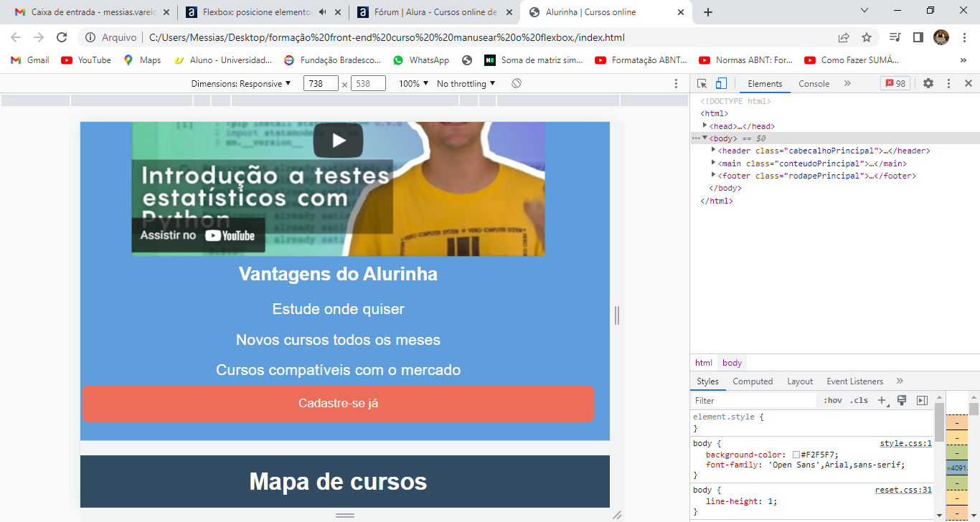
Task: Switch to the Console tab
Action: (814, 84)
